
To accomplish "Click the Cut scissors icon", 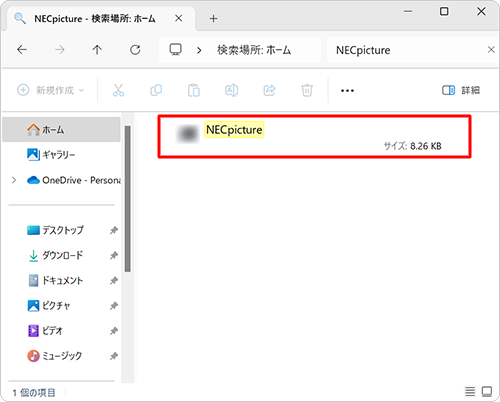I will coord(118,90).
